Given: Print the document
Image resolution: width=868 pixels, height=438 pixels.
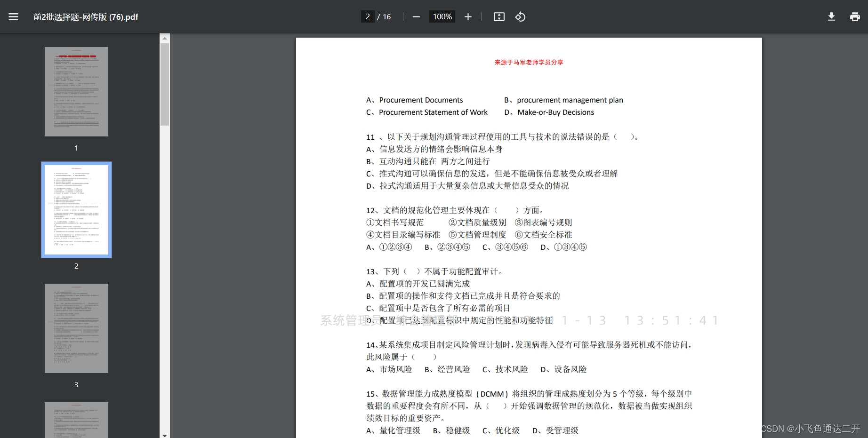Looking at the screenshot, I should (855, 16).
